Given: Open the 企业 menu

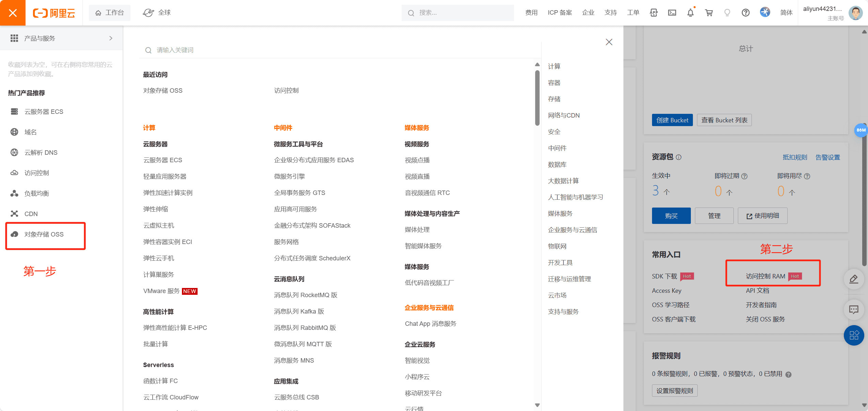Looking at the screenshot, I should (588, 13).
